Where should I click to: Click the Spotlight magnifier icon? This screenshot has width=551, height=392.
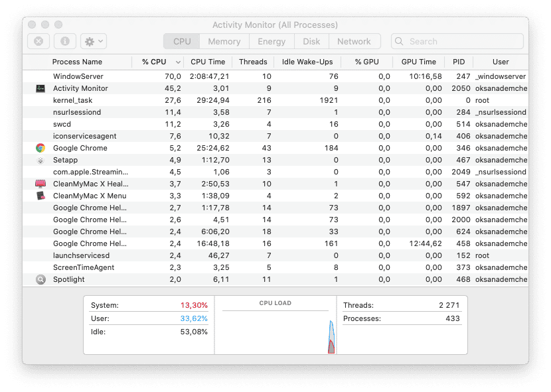pyautogui.click(x=40, y=280)
